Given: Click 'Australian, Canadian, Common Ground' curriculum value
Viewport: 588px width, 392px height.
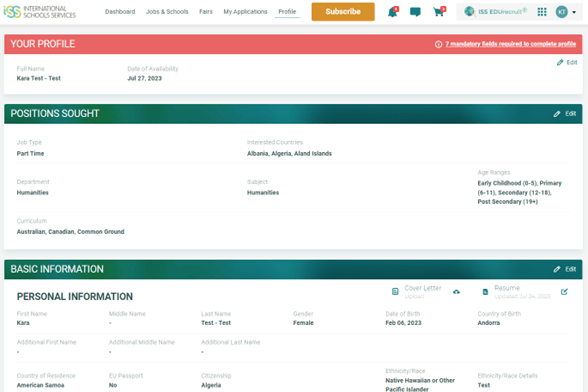Looking at the screenshot, I should [70, 232].
